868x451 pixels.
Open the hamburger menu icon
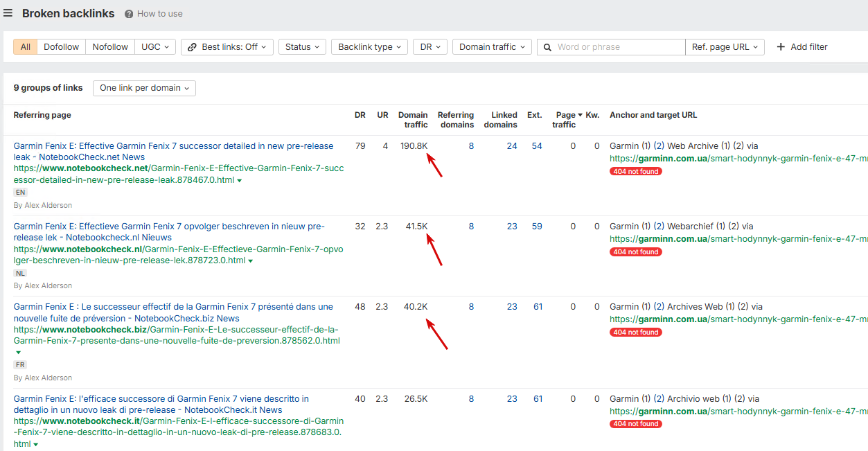coord(8,13)
